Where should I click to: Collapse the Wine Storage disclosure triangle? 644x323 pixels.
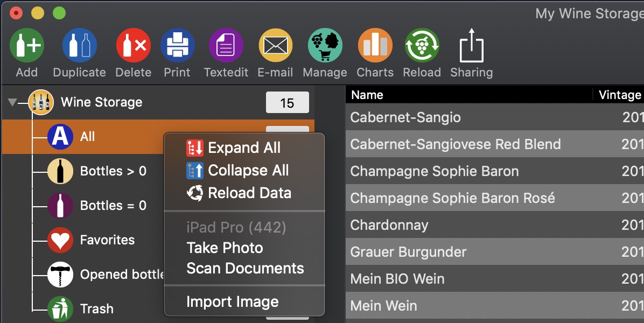(12, 102)
